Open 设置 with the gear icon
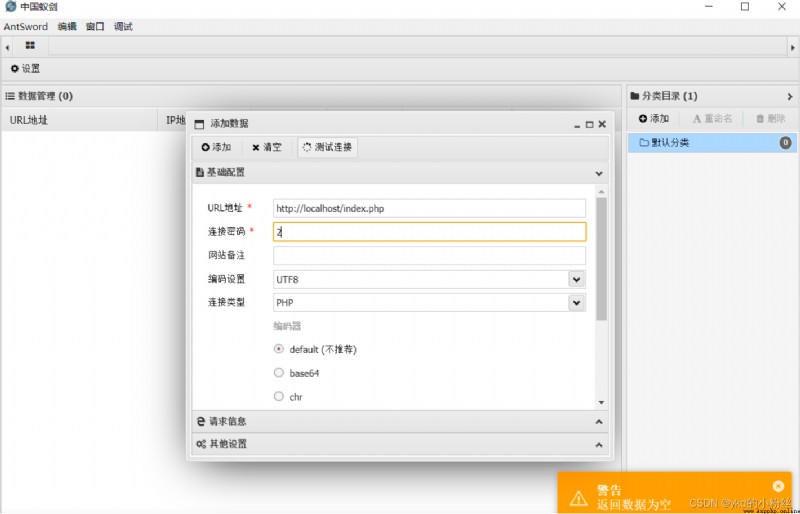The image size is (800, 514). coord(26,68)
